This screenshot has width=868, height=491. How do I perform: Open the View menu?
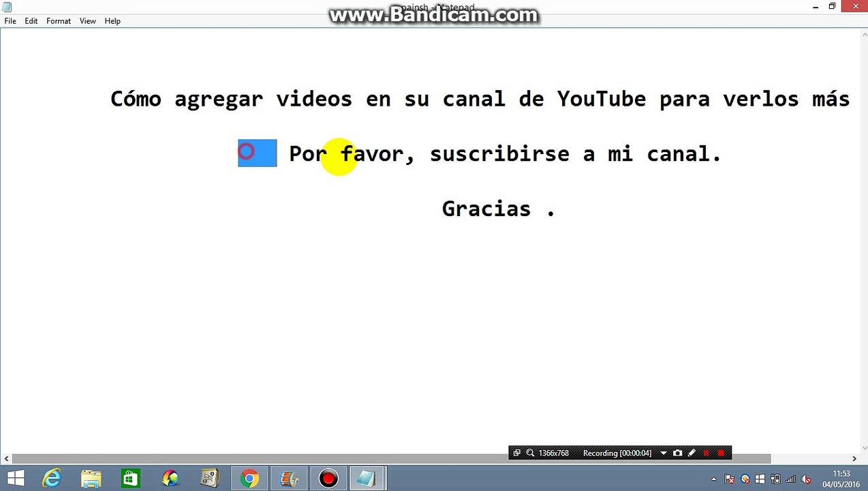click(88, 21)
